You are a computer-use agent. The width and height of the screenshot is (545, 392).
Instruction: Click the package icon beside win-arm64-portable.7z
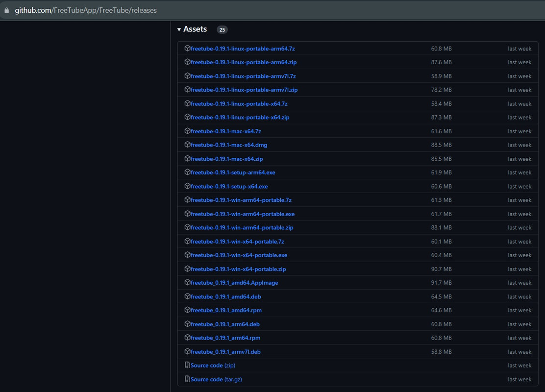[187, 199]
